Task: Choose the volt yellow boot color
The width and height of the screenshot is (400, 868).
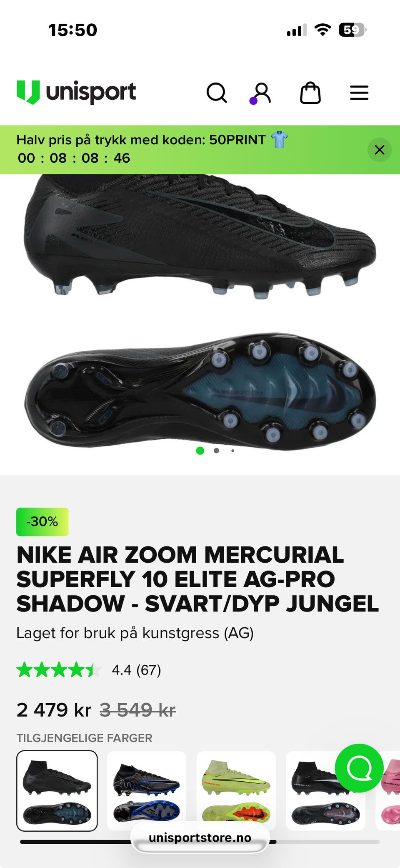Action: tap(236, 791)
